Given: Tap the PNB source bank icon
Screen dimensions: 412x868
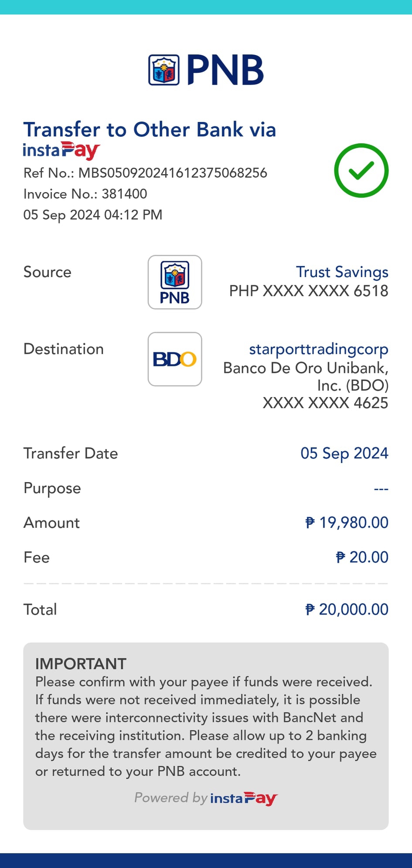Looking at the screenshot, I should pyautogui.click(x=175, y=282).
